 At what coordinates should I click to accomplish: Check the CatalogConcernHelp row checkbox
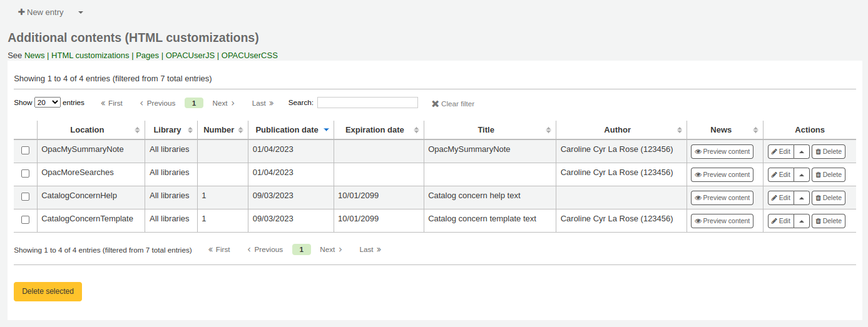pyautogui.click(x=26, y=197)
